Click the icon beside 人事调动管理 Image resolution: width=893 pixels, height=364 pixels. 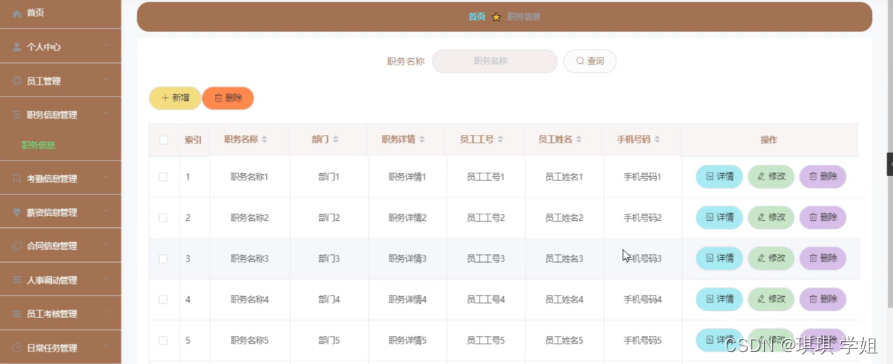17,280
